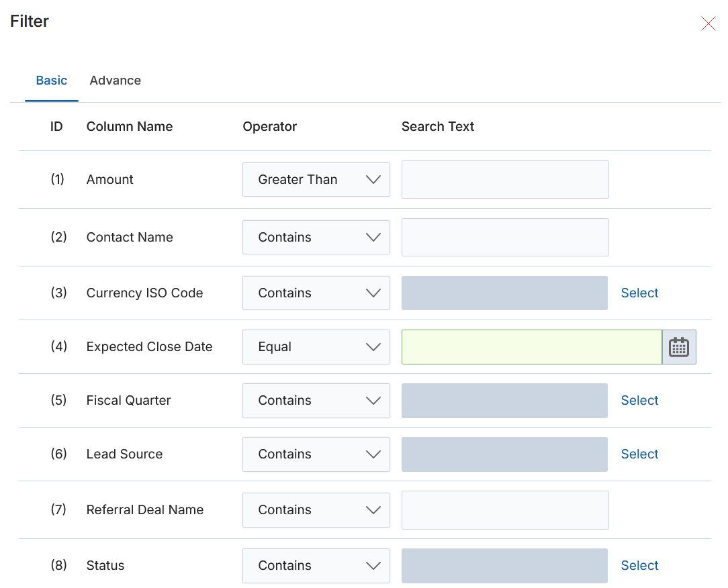Click the '(8)' row ID

58,565
